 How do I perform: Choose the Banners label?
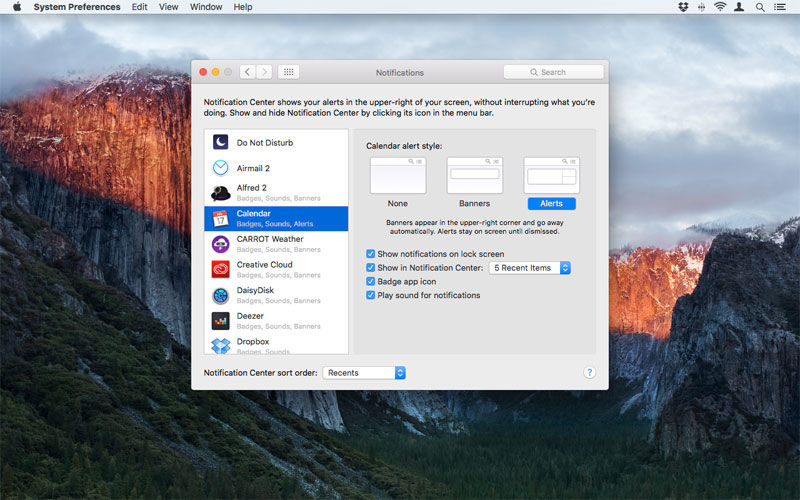474,203
